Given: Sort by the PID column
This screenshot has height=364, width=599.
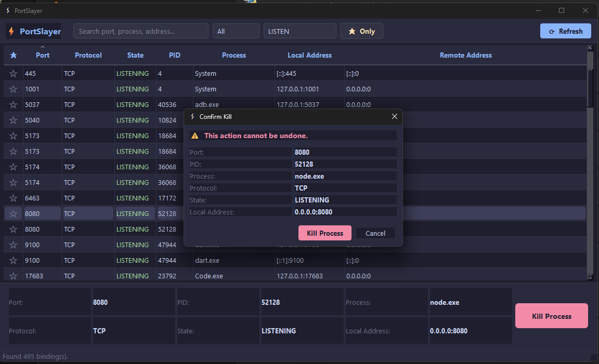Looking at the screenshot, I should click(175, 56).
